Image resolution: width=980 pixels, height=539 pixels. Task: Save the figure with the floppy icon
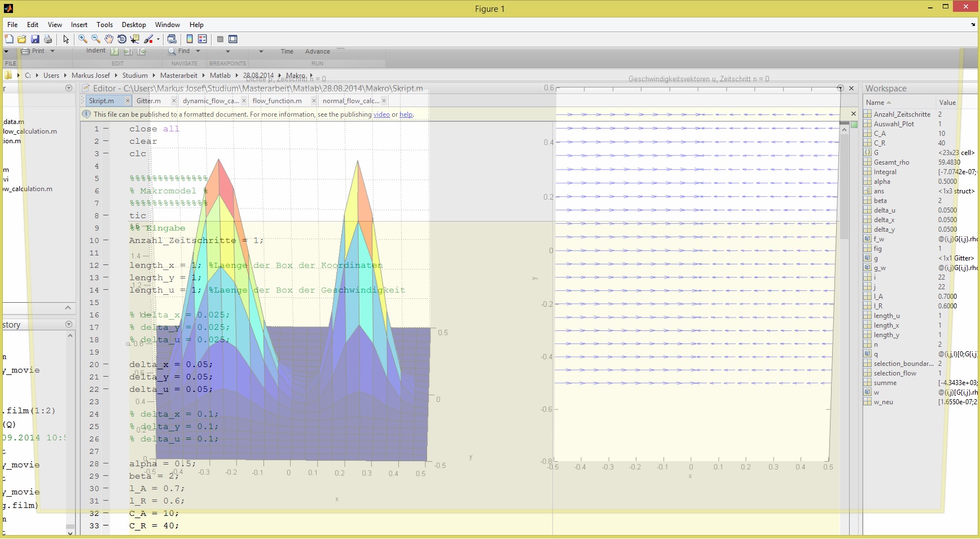click(x=35, y=39)
